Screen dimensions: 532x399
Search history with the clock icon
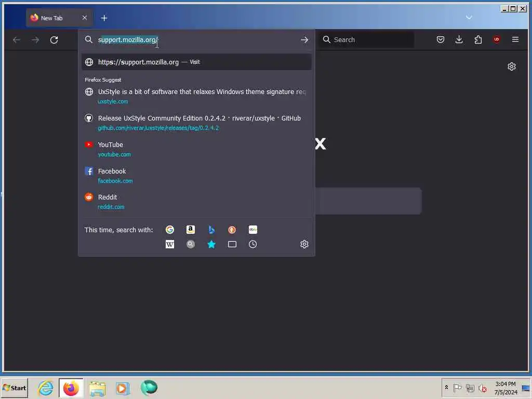253,244
